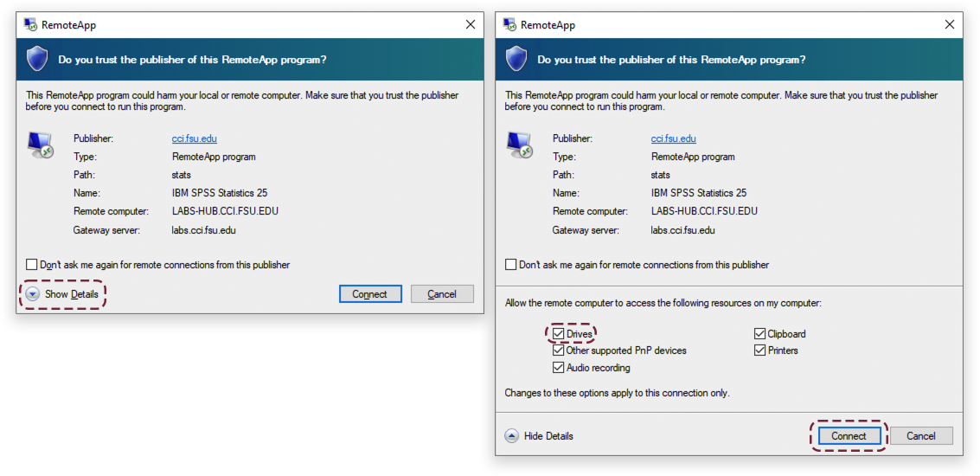Click the blue security shield in right dialog

[516, 60]
